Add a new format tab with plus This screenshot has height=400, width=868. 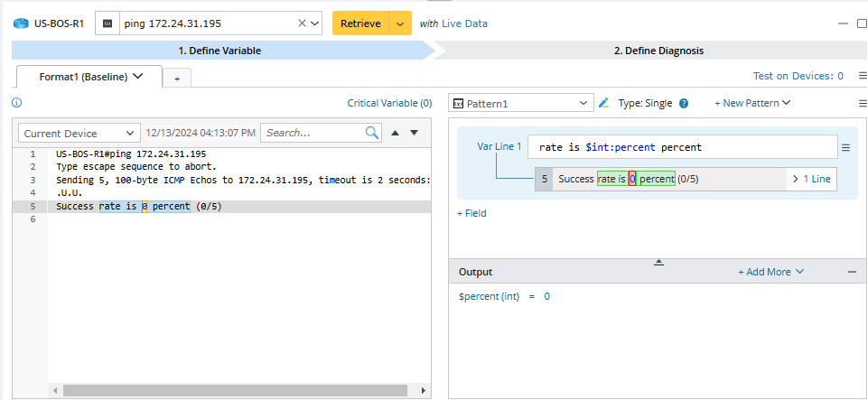point(177,79)
